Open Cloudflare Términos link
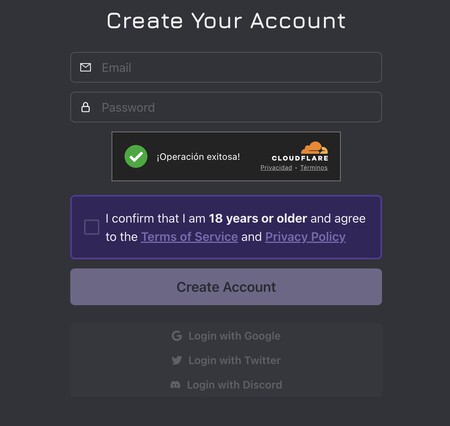The height and width of the screenshot is (426, 450). click(314, 168)
